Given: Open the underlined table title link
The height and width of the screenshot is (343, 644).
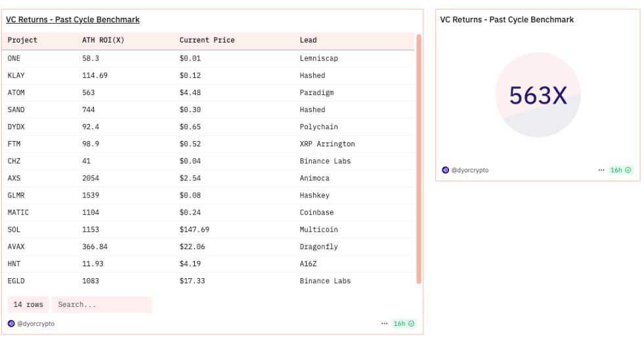Looking at the screenshot, I should [73, 20].
